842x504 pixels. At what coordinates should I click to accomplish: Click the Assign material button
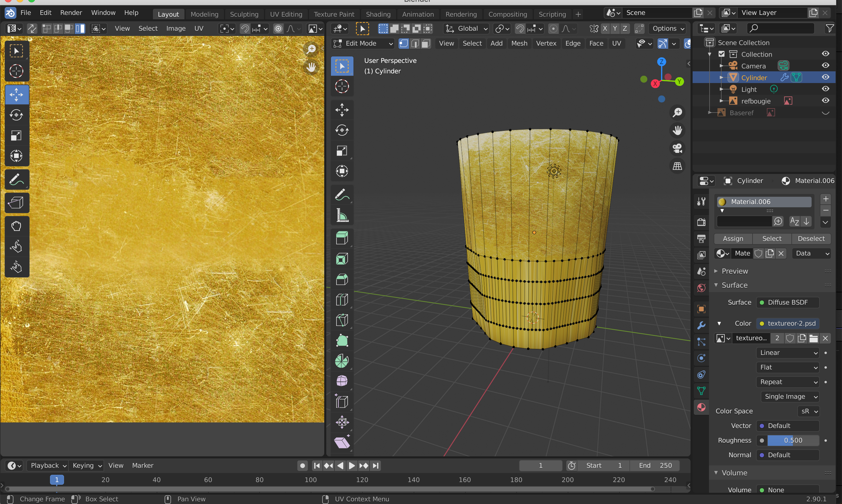point(733,239)
